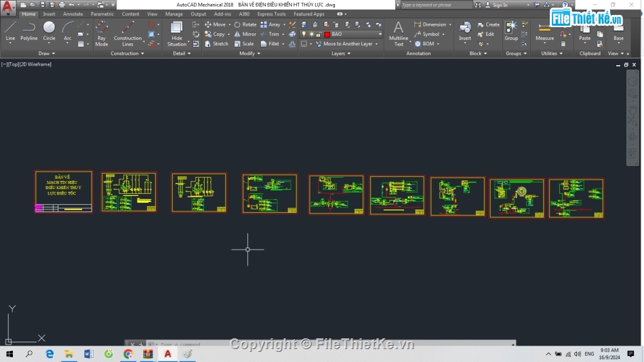
Task: Click the Plot printer icon
Action: click(x=62, y=5)
